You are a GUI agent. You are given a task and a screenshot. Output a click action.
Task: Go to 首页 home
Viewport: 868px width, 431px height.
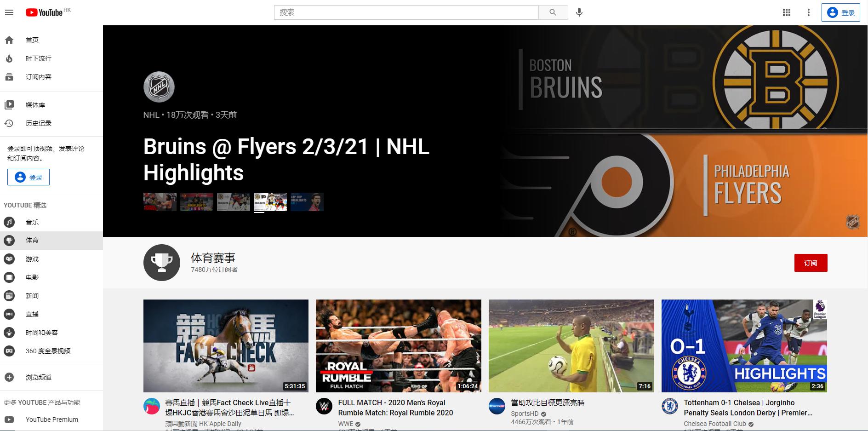click(51, 40)
